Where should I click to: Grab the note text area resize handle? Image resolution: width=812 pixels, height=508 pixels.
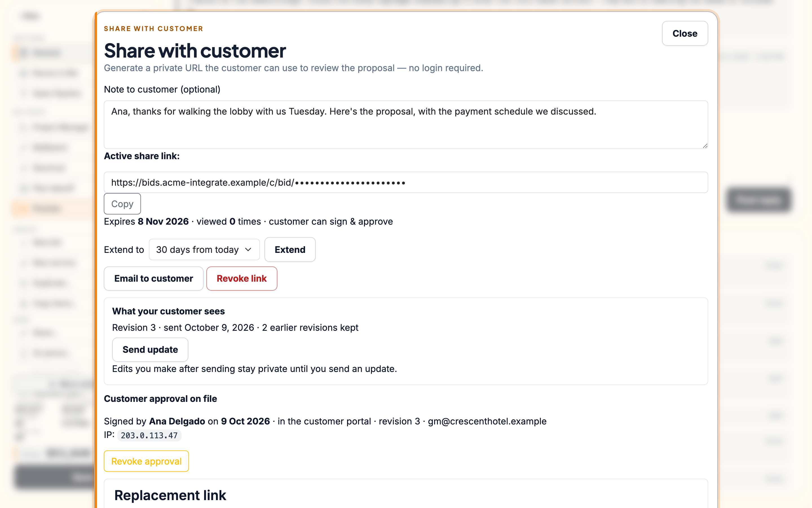(x=705, y=146)
